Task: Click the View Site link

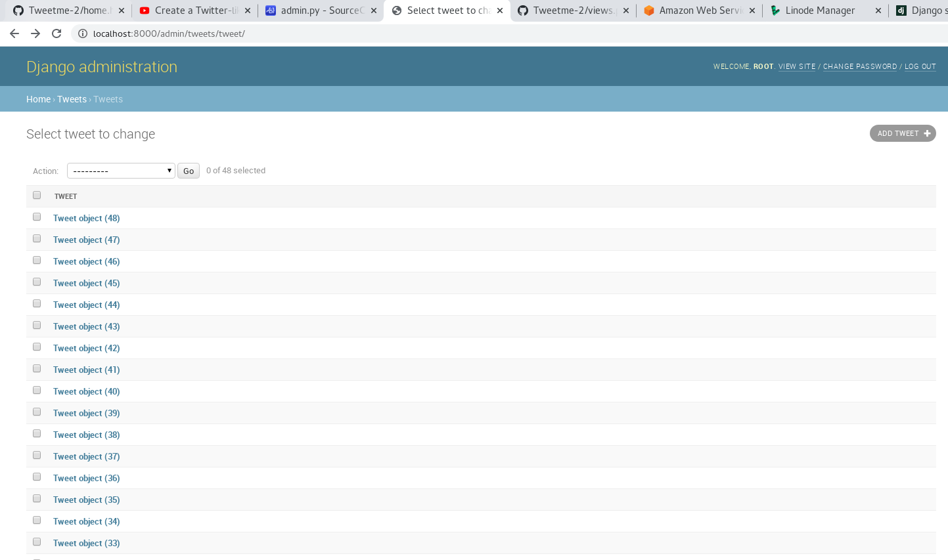Action: click(x=797, y=67)
